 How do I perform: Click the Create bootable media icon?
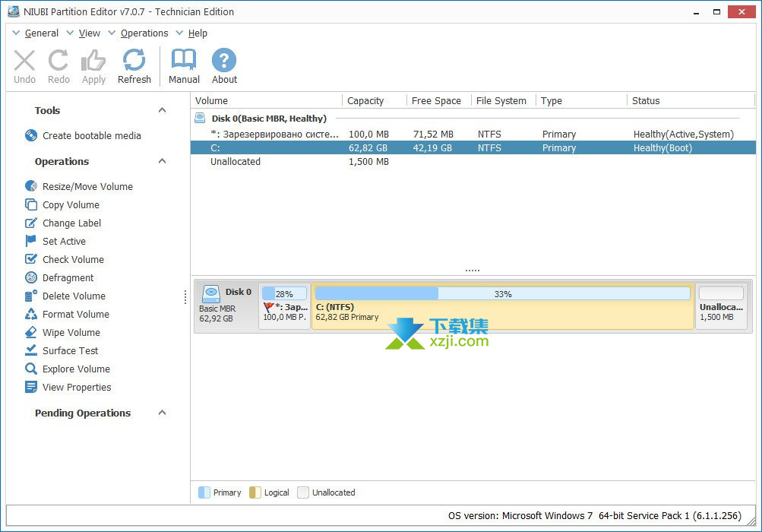pos(31,135)
